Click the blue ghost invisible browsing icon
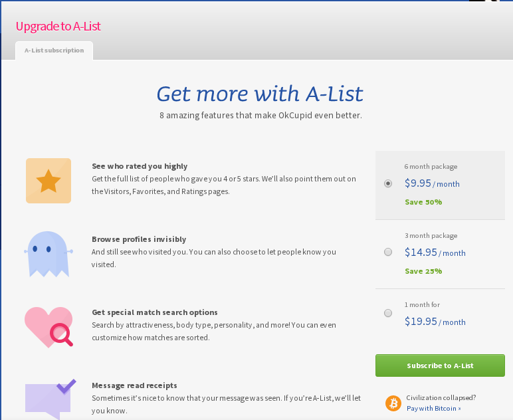This screenshot has width=513, height=420. click(49, 254)
